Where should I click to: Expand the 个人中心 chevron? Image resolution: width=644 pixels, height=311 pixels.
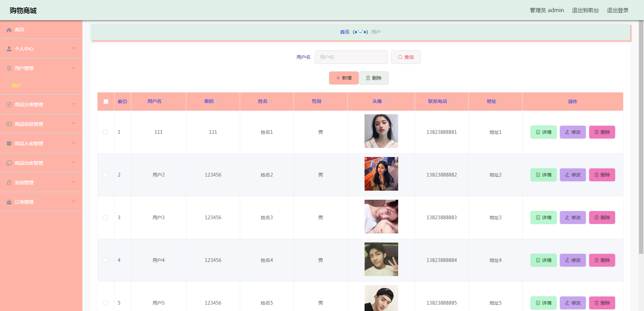pyautogui.click(x=74, y=48)
